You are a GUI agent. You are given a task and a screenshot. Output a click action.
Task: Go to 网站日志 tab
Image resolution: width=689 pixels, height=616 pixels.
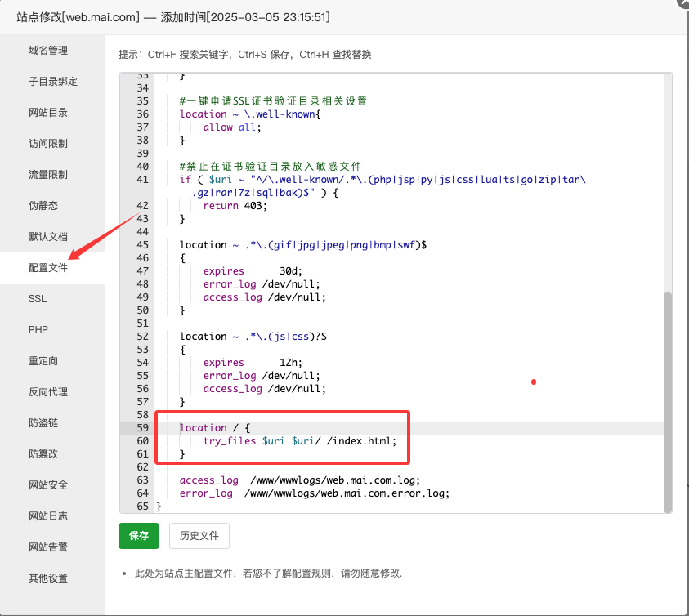pyautogui.click(x=48, y=516)
